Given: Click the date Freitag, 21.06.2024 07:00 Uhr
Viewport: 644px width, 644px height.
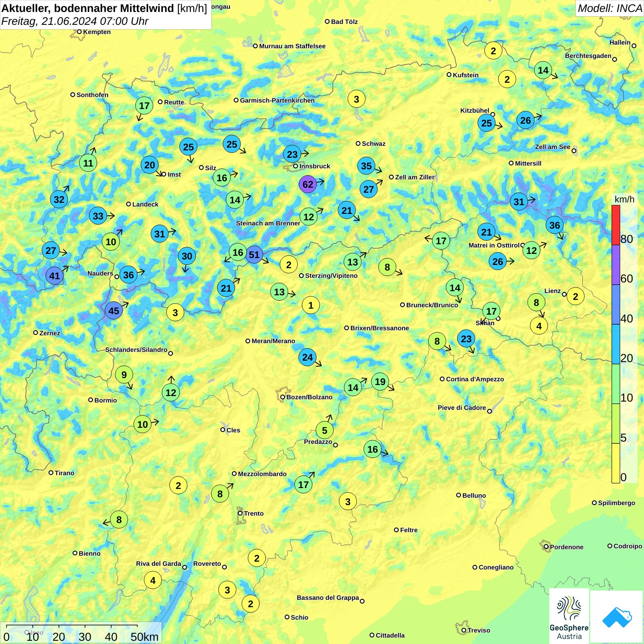Looking at the screenshot, I should coord(75,21).
